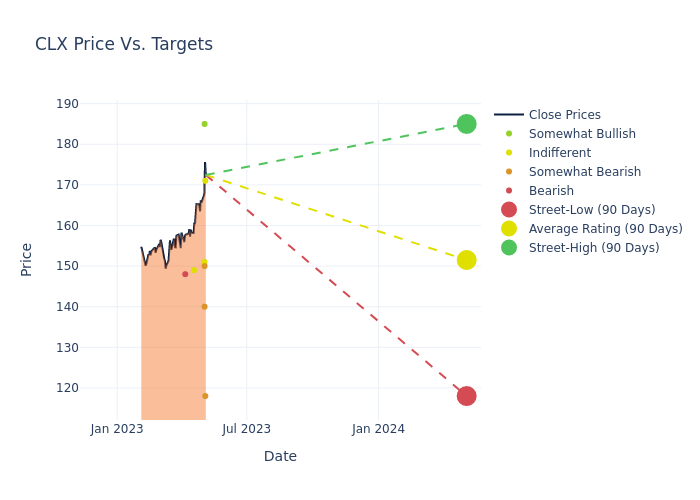
Task: Click the Date axis title
Action: [x=280, y=456]
